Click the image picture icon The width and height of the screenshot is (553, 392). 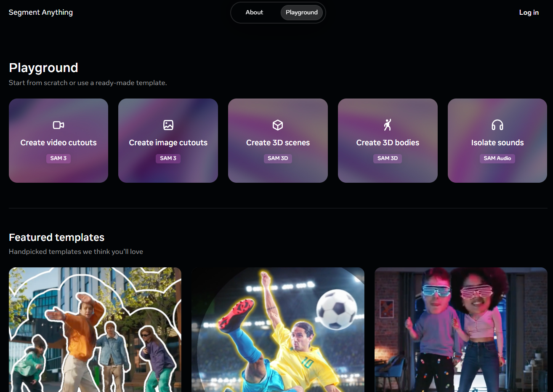tap(168, 125)
